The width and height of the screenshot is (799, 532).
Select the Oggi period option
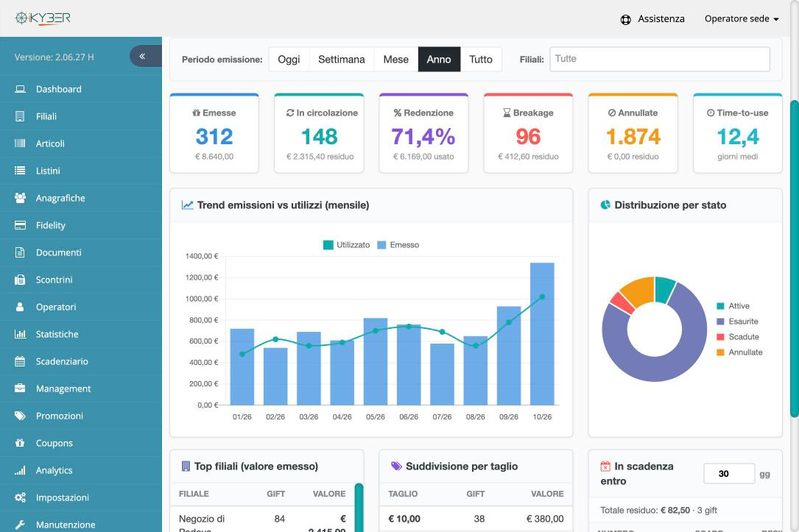coord(289,59)
